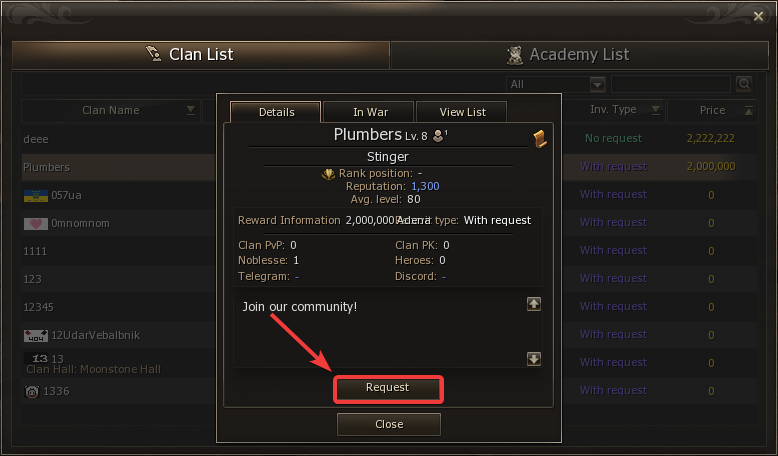Viewport: 778px width, 456px height.
Task: Click the Ukrainian flag crest of 057ua
Action: pyautogui.click(x=35, y=195)
